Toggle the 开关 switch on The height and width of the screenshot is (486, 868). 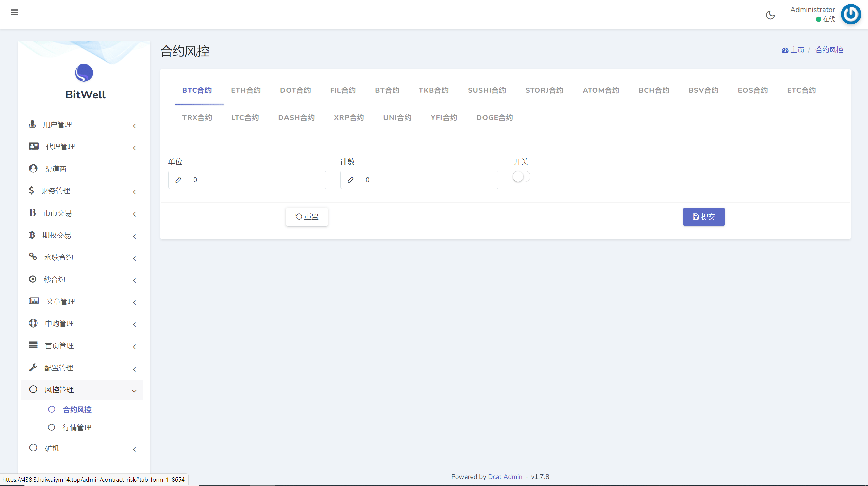click(x=521, y=176)
